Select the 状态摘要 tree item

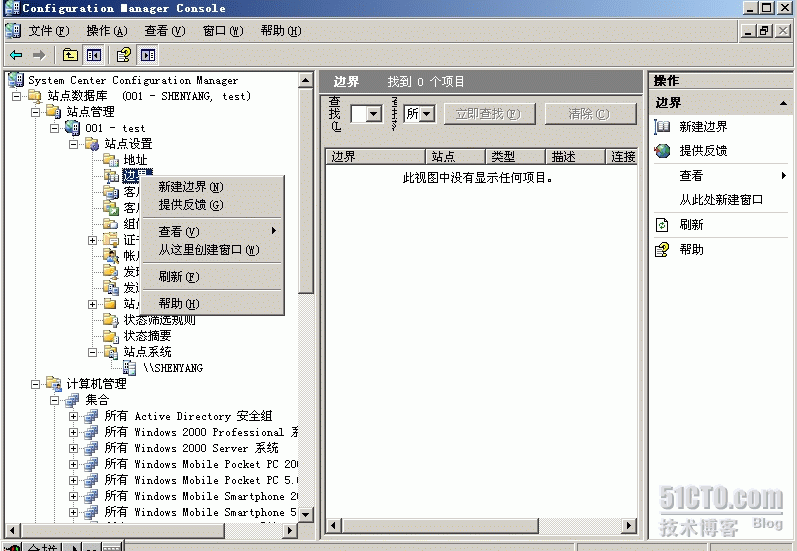(x=147, y=336)
